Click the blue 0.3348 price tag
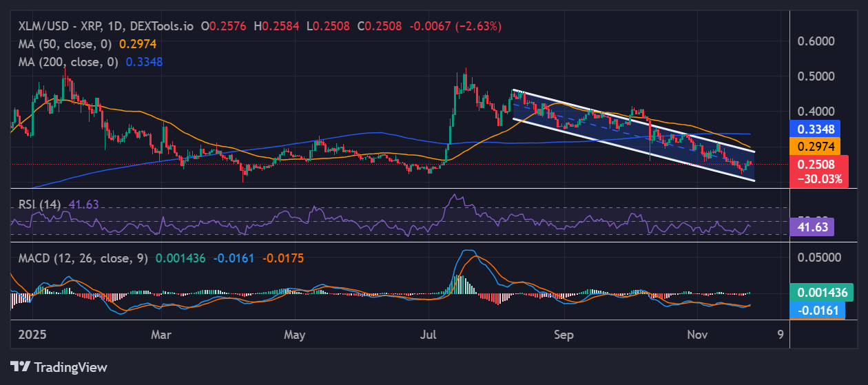The image size is (868, 385). 816,129
